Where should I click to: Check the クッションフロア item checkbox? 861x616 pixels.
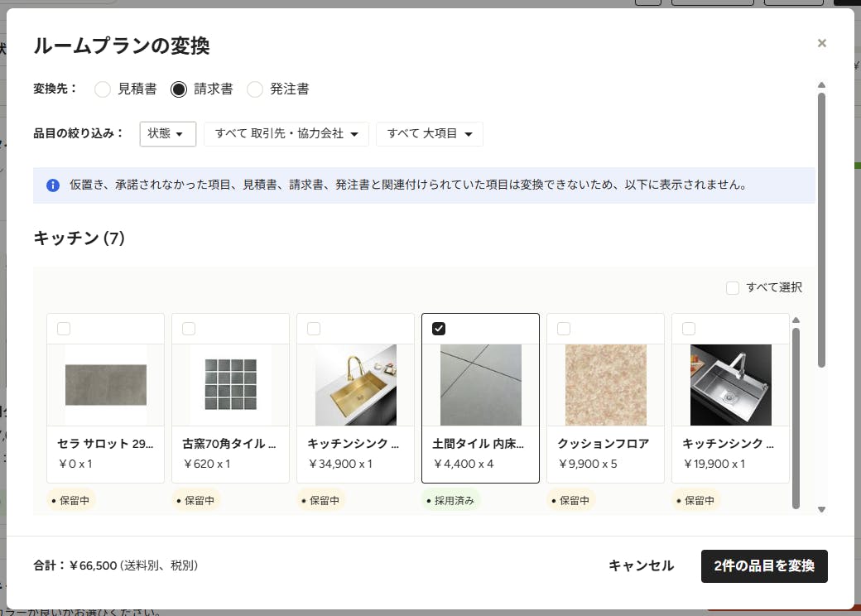(x=564, y=329)
